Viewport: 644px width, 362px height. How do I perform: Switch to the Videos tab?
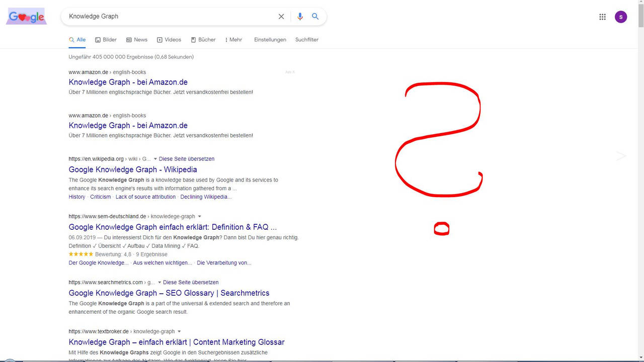[169, 40]
